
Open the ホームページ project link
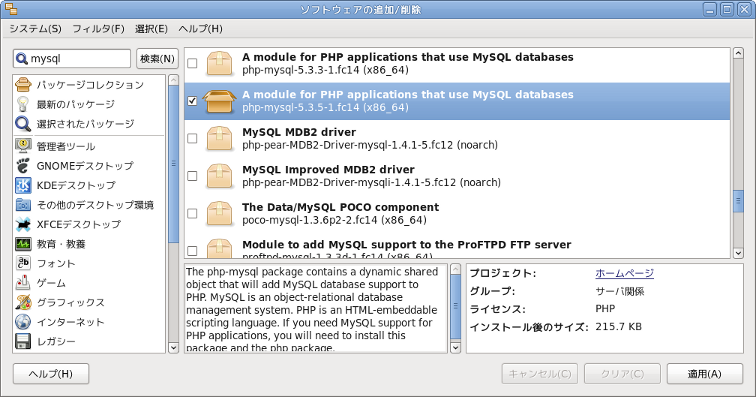click(624, 273)
